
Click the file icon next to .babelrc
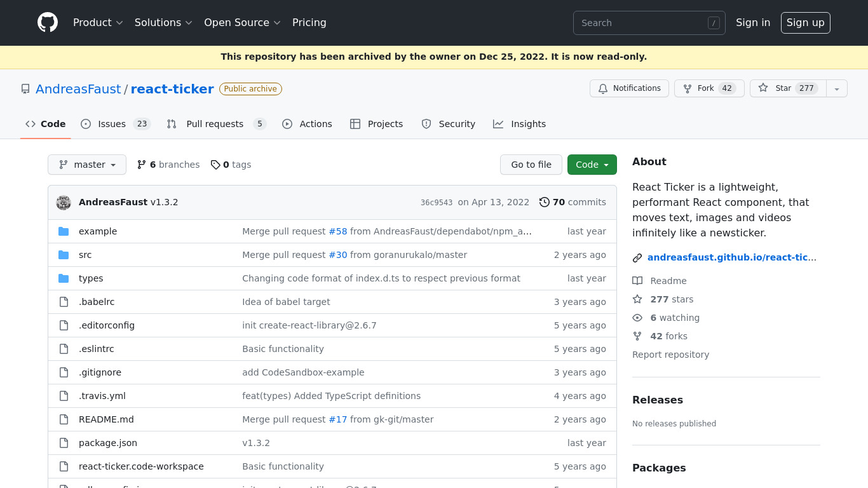(x=64, y=302)
